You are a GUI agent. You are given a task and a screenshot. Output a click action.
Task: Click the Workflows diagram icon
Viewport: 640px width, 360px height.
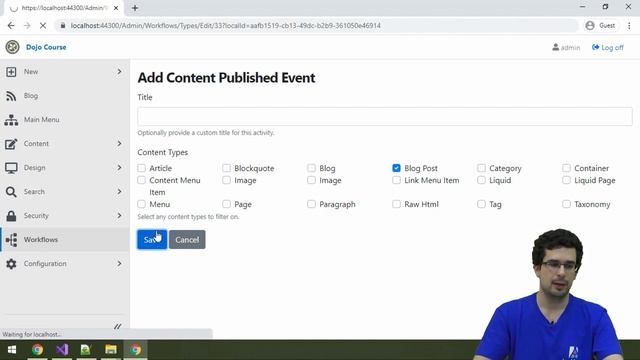click(x=11, y=240)
